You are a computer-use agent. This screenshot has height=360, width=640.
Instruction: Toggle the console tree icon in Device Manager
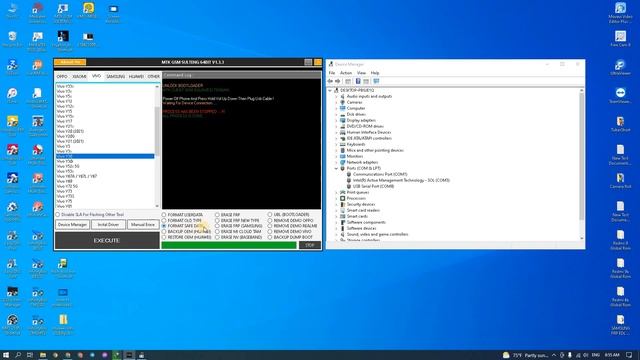(348, 81)
